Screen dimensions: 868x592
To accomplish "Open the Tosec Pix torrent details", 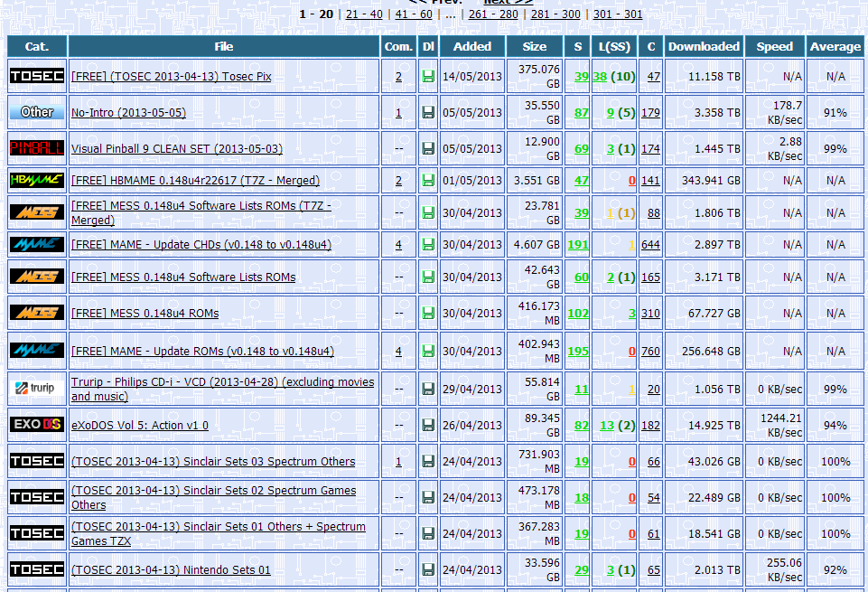I will click(x=171, y=77).
